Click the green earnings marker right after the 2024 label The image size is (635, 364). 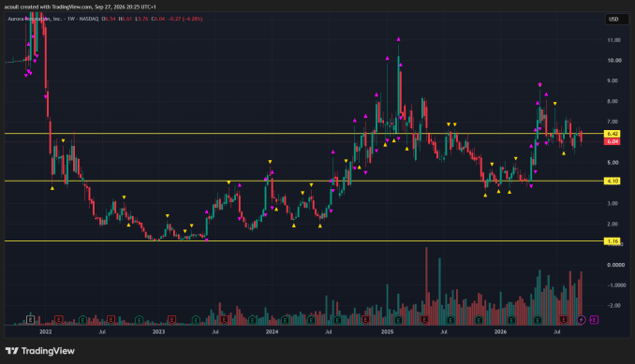pyautogui.click(x=285, y=320)
